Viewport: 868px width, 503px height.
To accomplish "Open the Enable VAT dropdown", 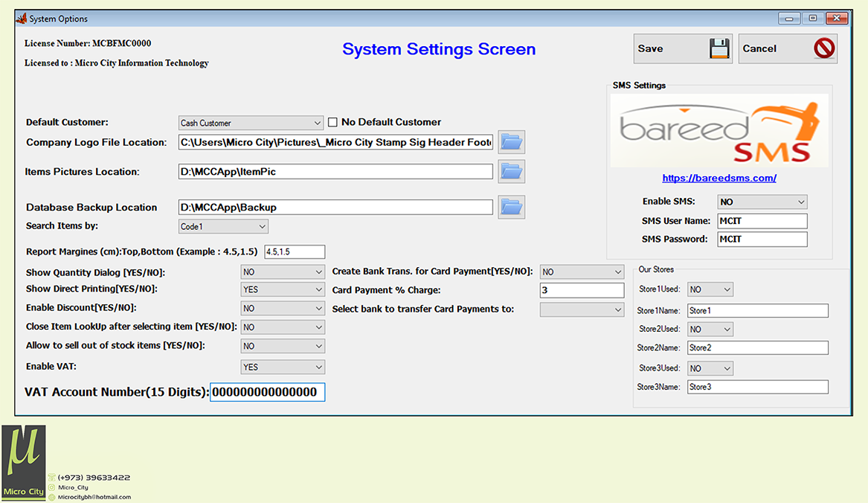I will pos(283,367).
